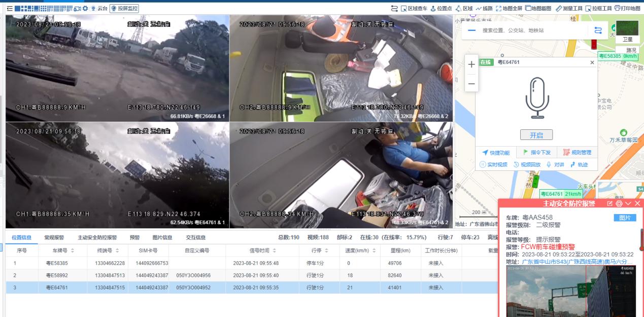Open the 指令下发 tab in vehicle popup
The image size is (644, 317).
click(536, 153)
